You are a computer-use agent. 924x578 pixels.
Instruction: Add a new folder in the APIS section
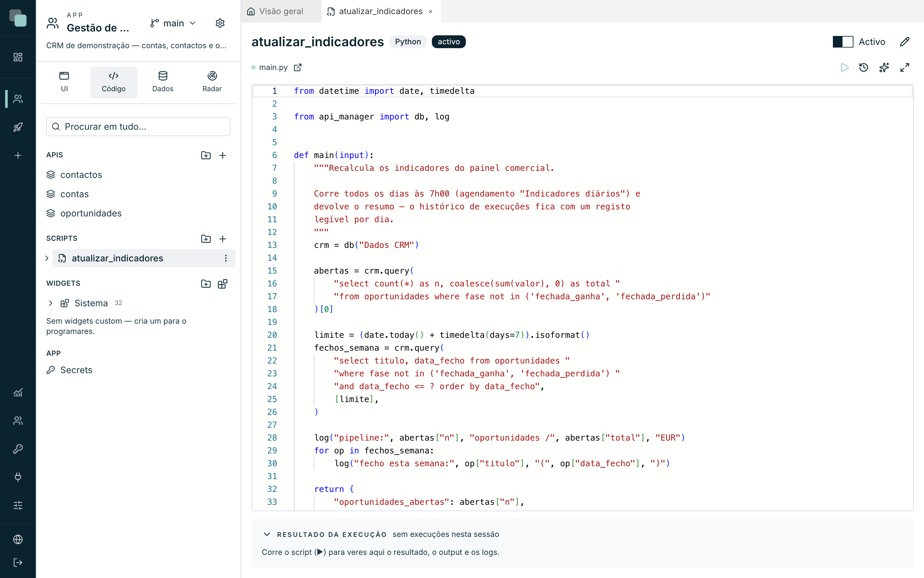coord(206,155)
